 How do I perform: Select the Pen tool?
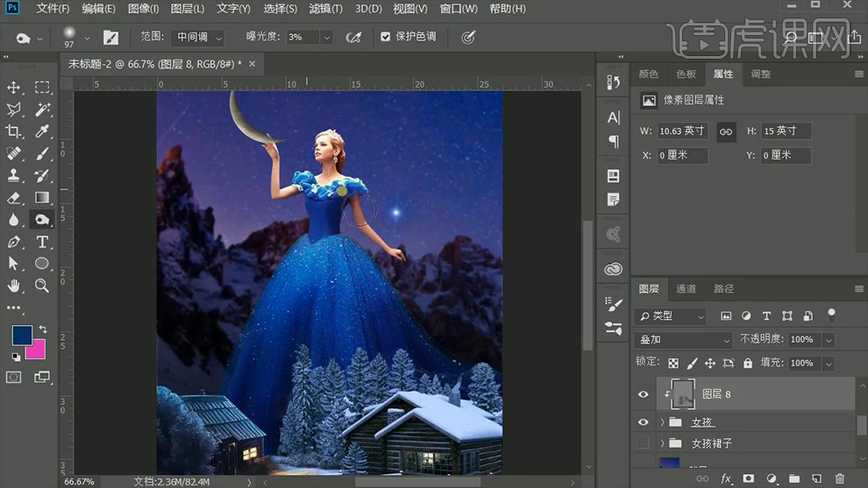click(14, 242)
